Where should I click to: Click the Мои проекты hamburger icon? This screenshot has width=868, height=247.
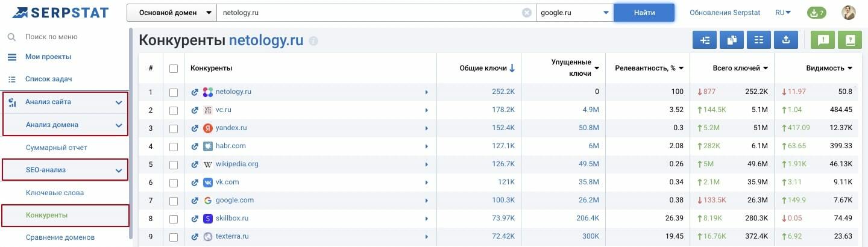pos(11,57)
